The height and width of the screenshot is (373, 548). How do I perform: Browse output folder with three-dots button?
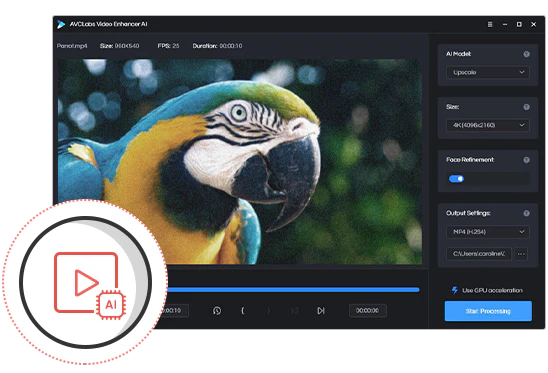(x=521, y=254)
